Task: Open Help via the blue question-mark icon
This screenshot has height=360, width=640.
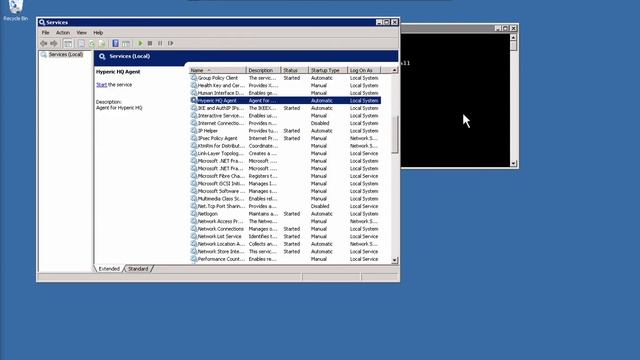Action: (x=116, y=43)
